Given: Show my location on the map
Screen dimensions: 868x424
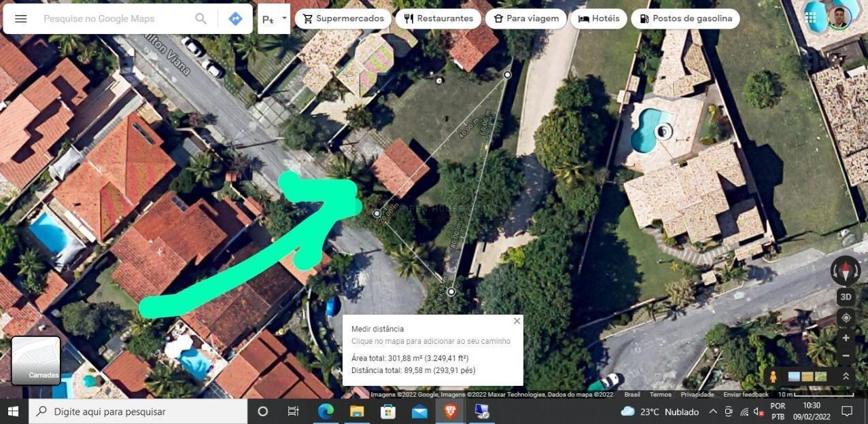Looking at the screenshot, I should tap(846, 317).
